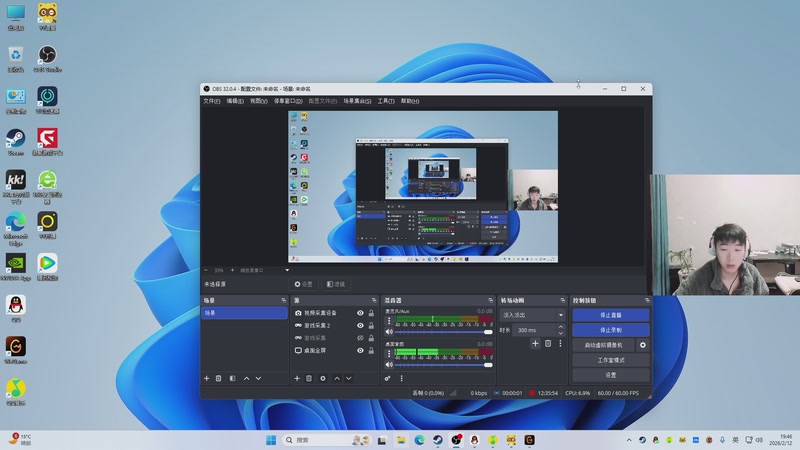Hide the 视频采集设备 source eye icon

(360, 313)
